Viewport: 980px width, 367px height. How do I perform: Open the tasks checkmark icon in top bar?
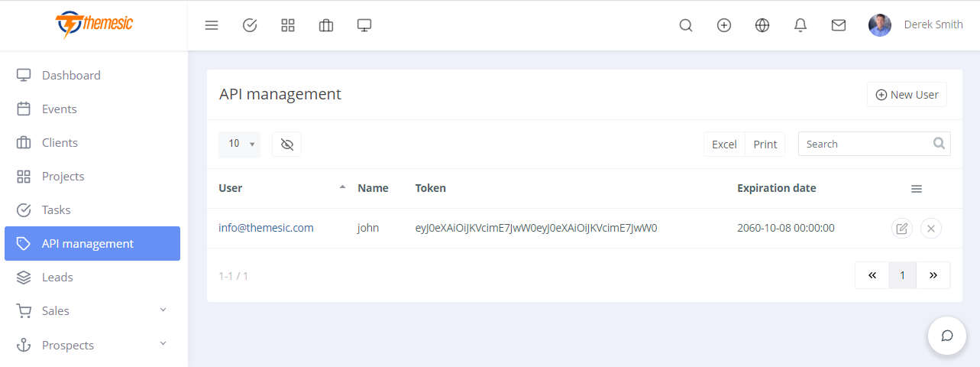pyautogui.click(x=250, y=25)
